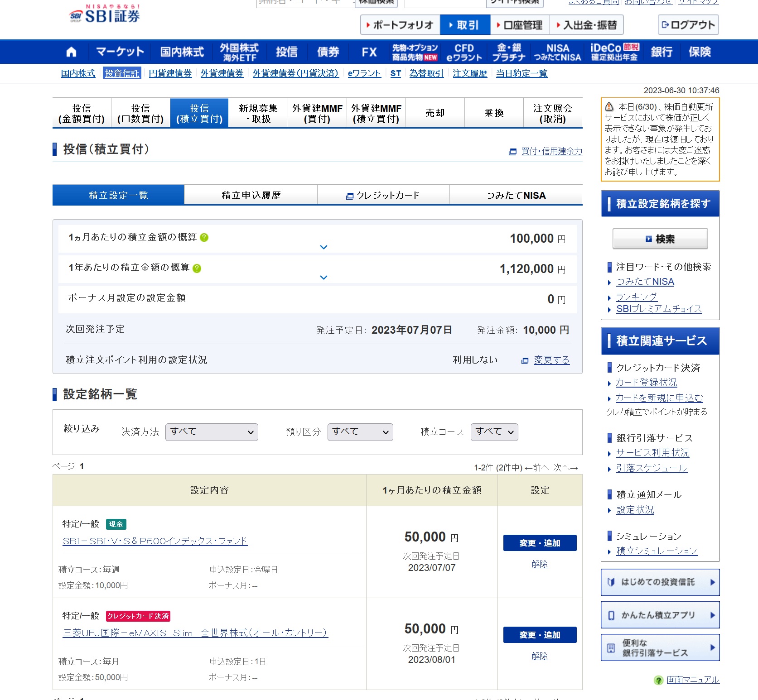The height and width of the screenshot is (700, 758).
Task: Expand yearly amount details chevron
Action: pyautogui.click(x=323, y=278)
